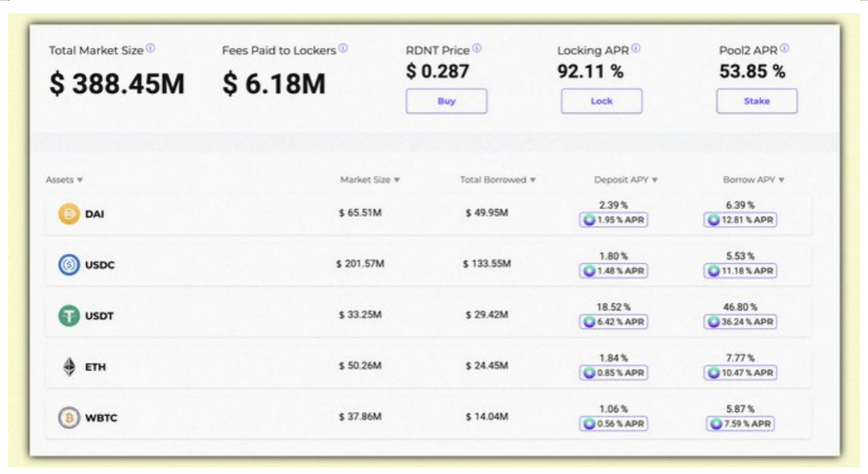Click the RDNT icon in USDT deposit APR badge
This screenshot has height=474, width=868.
(x=589, y=322)
